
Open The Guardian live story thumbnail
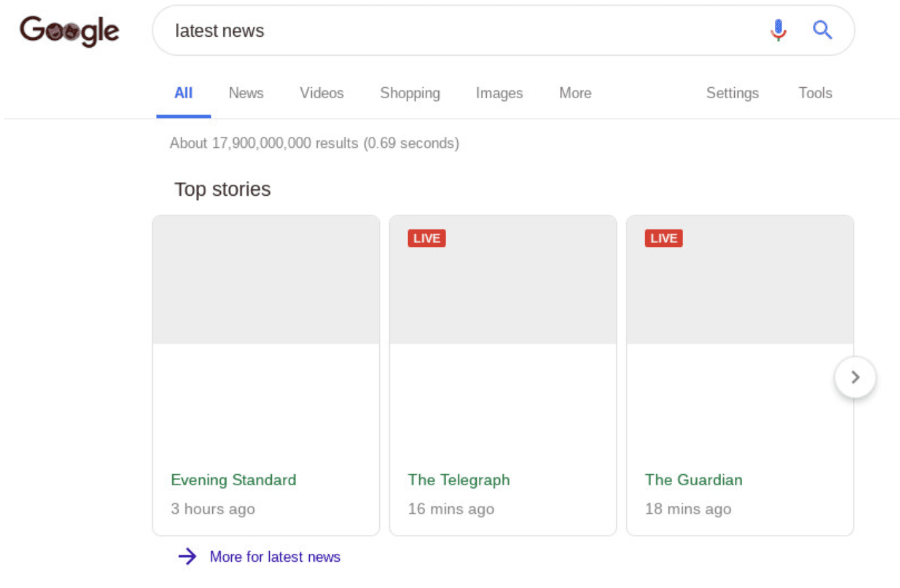coord(740,280)
